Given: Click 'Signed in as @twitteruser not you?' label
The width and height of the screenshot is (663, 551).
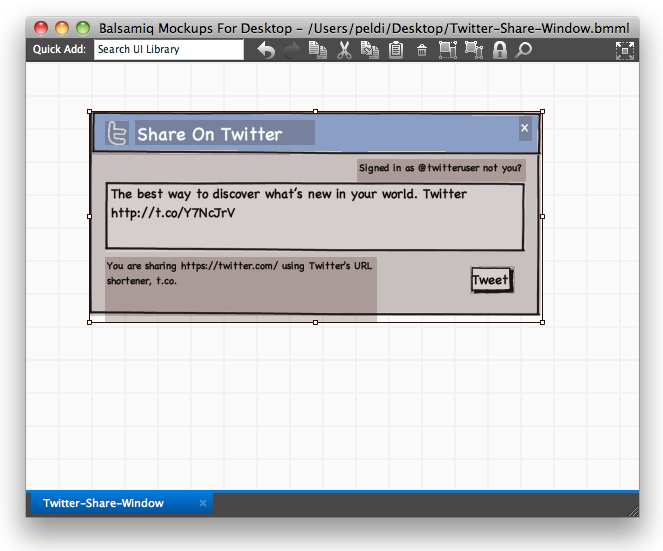Looking at the screenshot, I should 440,168.
